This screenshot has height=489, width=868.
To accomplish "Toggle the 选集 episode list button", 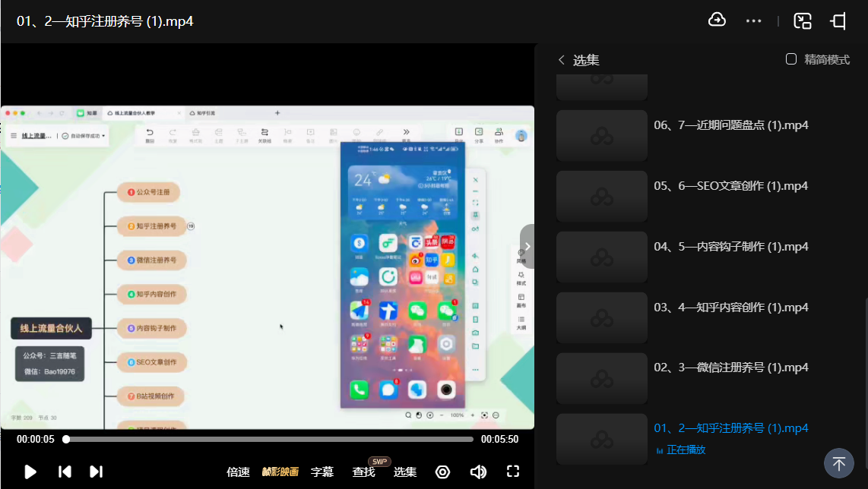I will (404, 472).
